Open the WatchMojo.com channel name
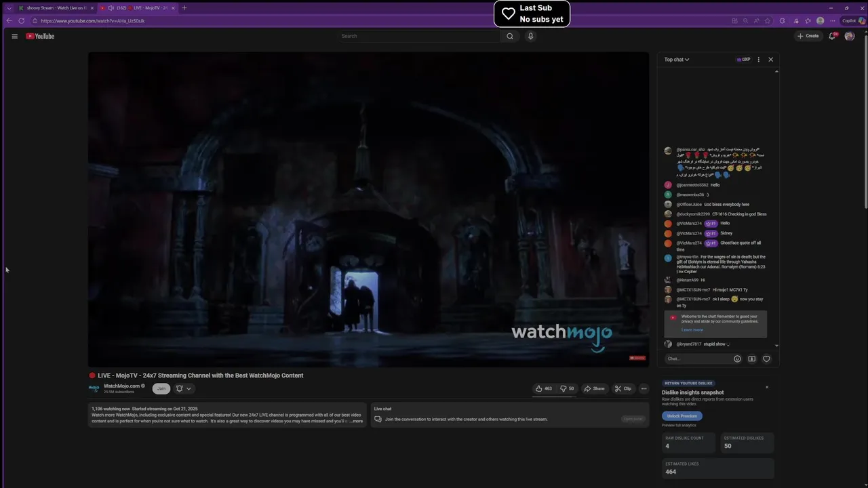Screen dimensions: 868x488 121,386
